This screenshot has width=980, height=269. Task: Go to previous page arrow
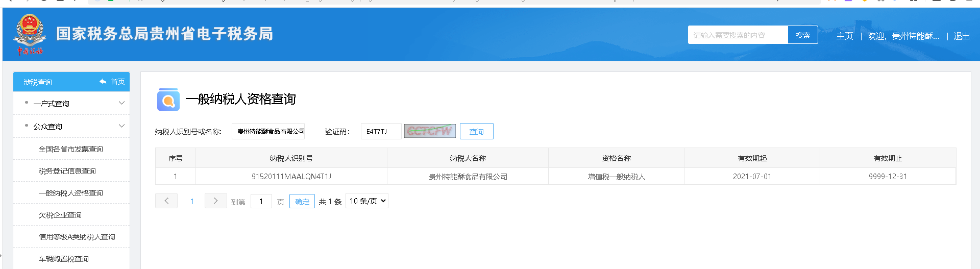(x=166, y=201)
